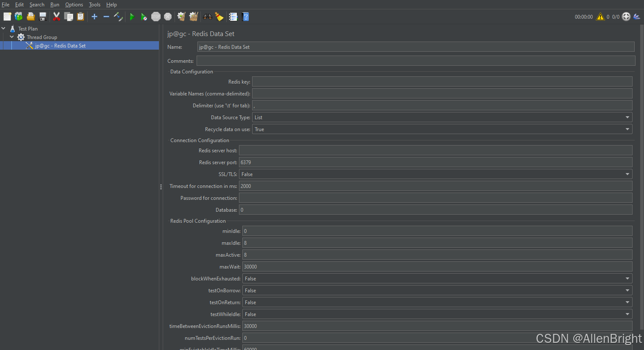Clear all results with double broom icon
644x350 pixels.
tap(194, 17)
